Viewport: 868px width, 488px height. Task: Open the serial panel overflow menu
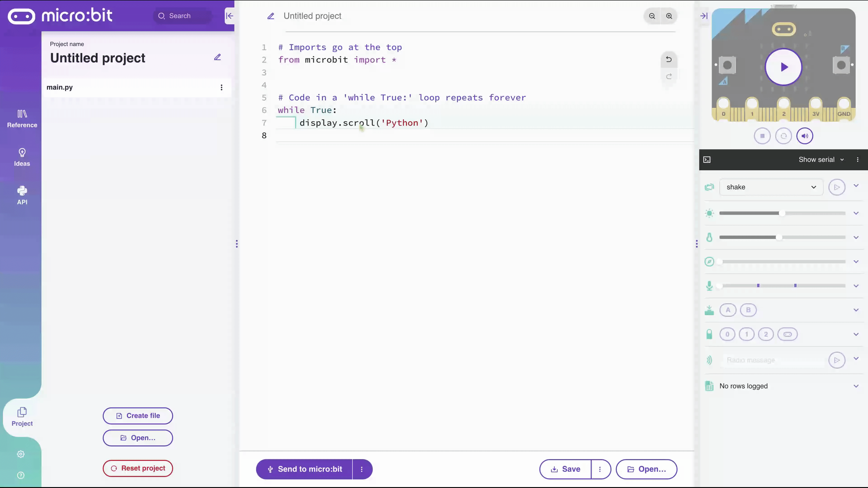(858, 160)
